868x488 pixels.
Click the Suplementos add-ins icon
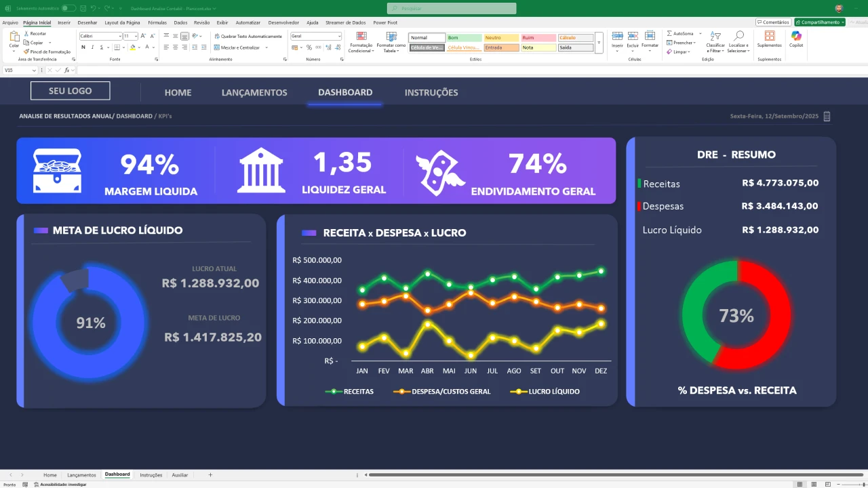769,39
